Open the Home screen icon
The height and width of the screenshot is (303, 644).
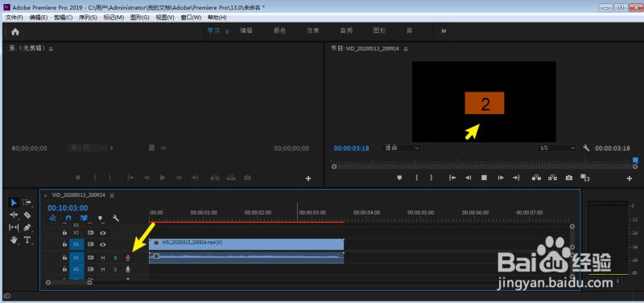click(x=15, y=31)
